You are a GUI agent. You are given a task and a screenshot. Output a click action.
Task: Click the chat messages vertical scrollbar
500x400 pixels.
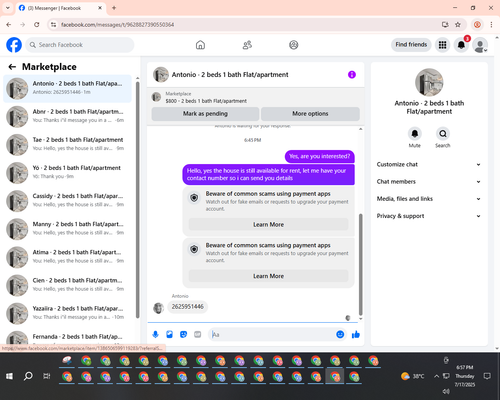[x=360, y=264]
